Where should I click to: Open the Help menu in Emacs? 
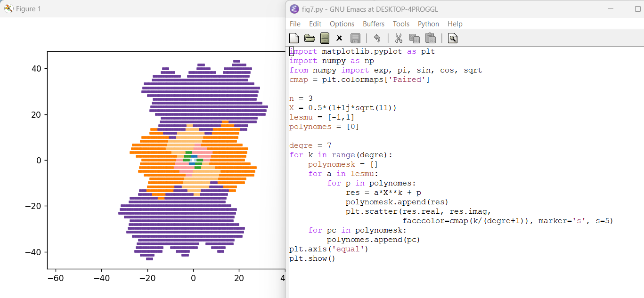click(455, 24)
